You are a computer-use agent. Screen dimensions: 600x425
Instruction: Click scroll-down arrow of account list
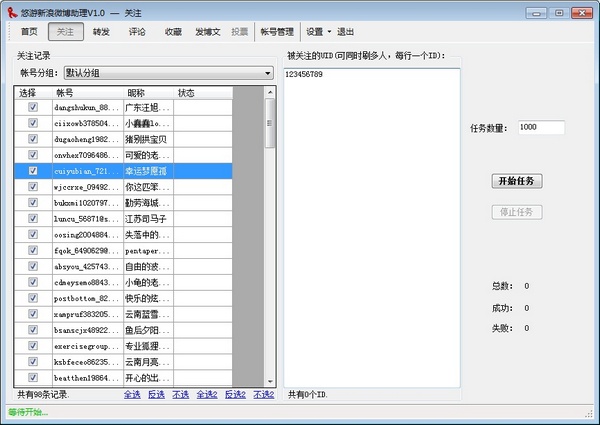(x=270, y=381)
